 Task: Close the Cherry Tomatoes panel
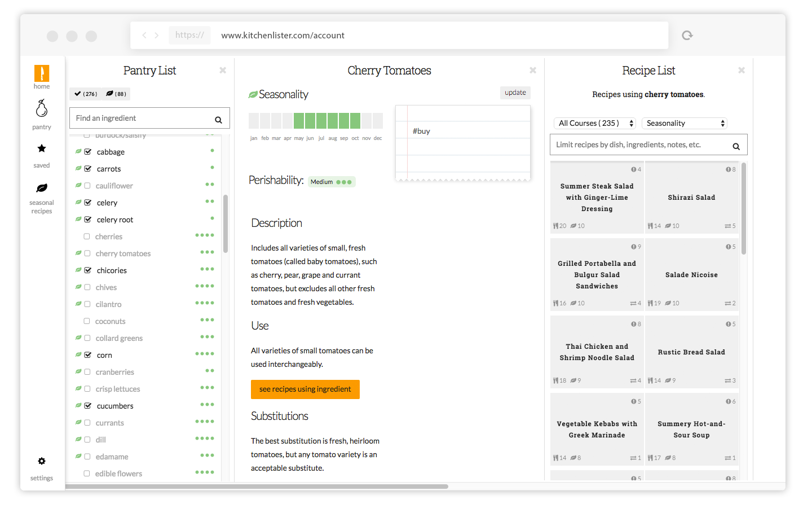coord(533,70)
